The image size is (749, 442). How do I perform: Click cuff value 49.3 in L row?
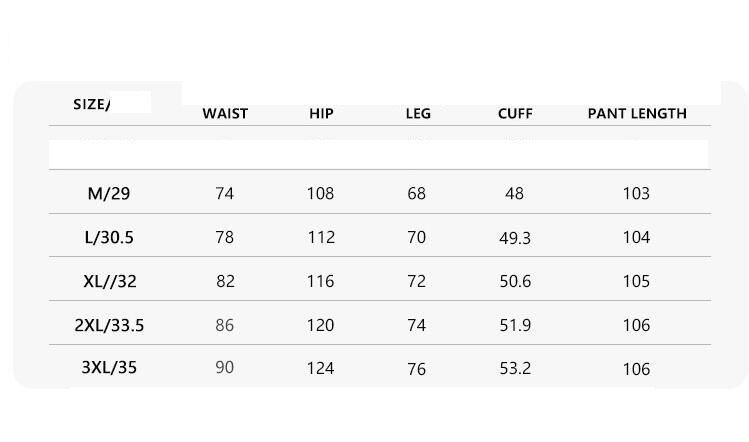click(515, 237)
